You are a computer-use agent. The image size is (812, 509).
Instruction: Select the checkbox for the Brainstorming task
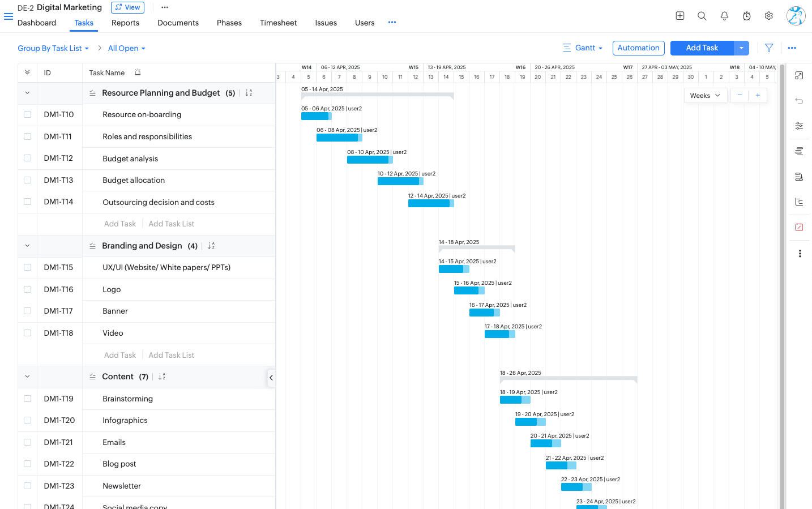tap(27, 399)
